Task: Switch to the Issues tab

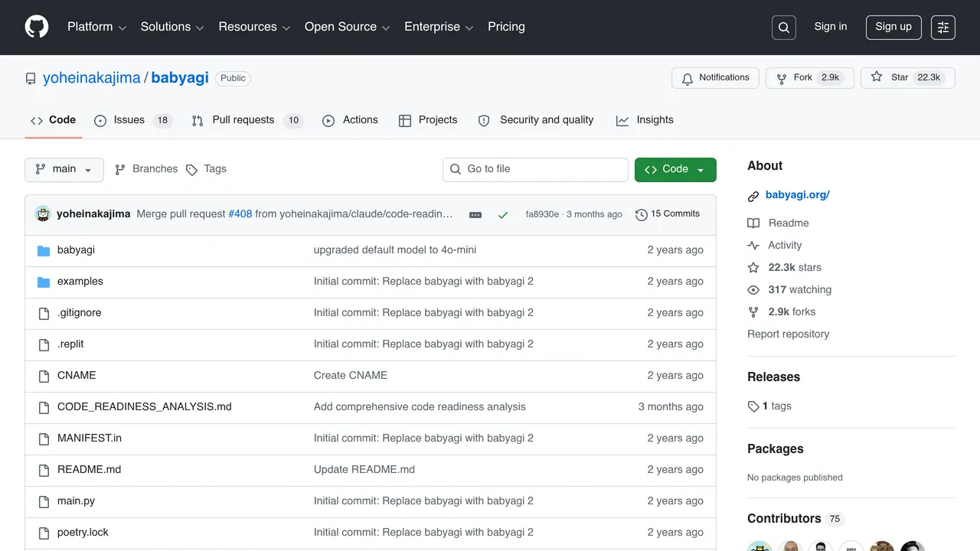Action: (x=133, y=120)
